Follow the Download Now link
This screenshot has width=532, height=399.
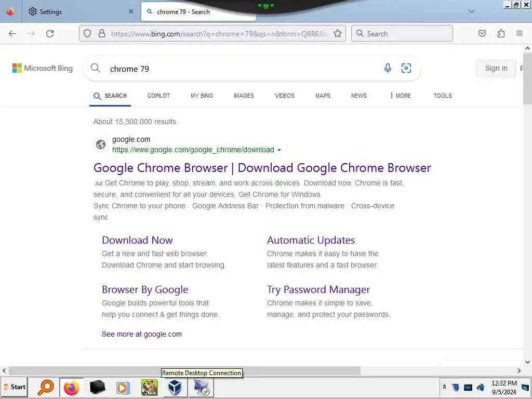tap(137, 240)
